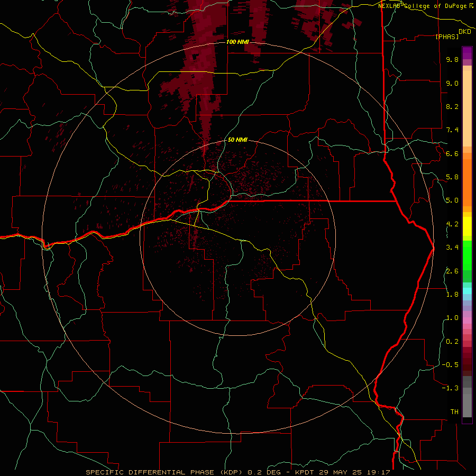Click the 5.8 scale label
Viewport: 476px width, 476px height.
tap(452, 177)
